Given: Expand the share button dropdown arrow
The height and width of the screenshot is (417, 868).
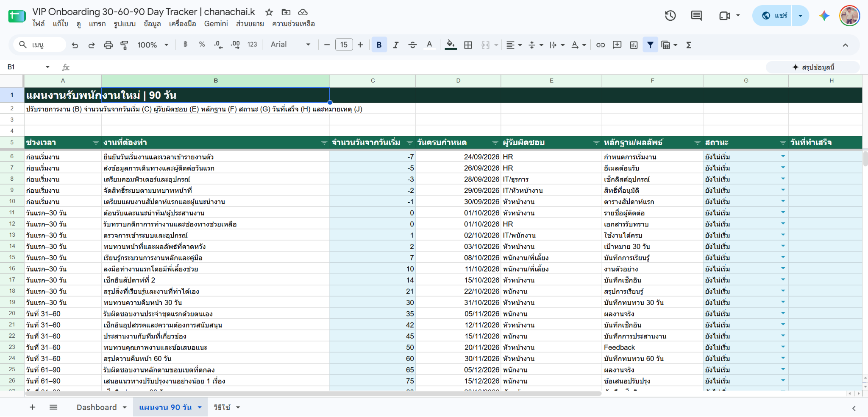Looking at the screenshot, I should [x=800, y=16].
